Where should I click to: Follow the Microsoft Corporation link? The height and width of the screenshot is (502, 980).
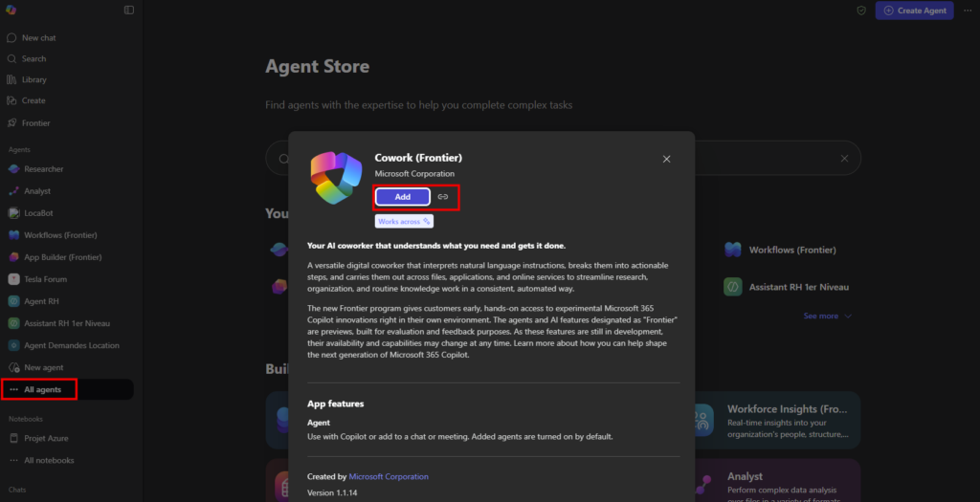(x=389, y=476)
